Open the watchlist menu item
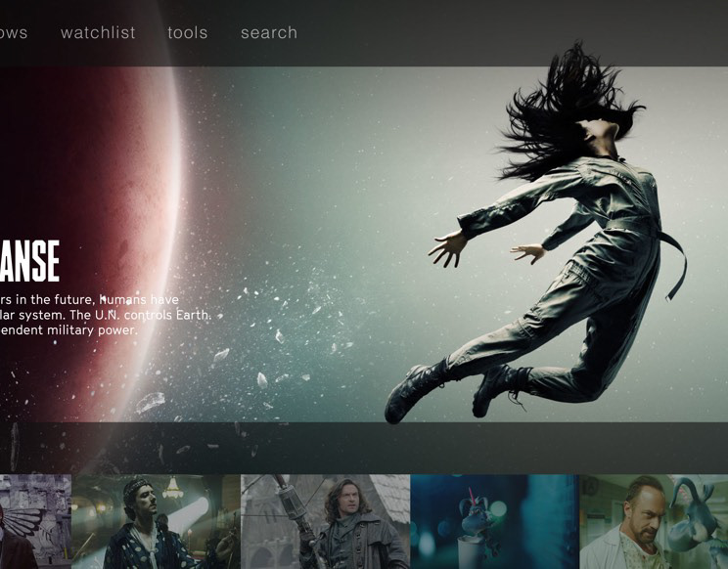728x569 pixels. 98,32
